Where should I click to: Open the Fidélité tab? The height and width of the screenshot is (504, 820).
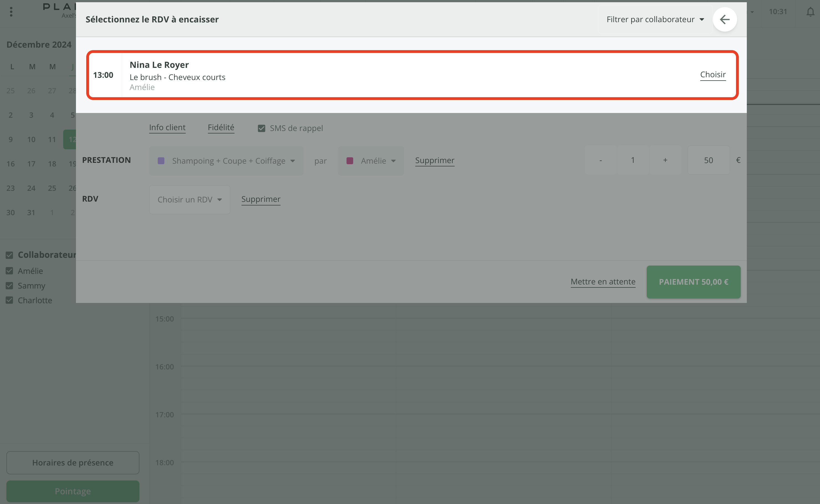coord(221,127)
